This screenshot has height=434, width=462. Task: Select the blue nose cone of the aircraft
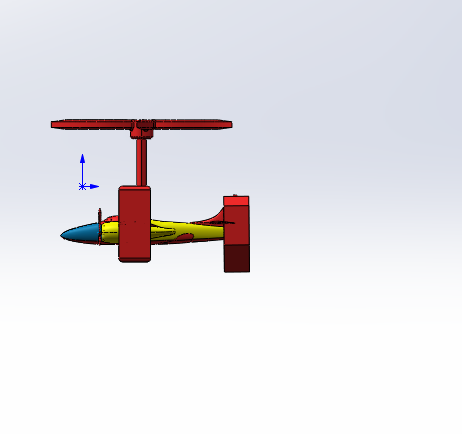[x=80, y=233]
